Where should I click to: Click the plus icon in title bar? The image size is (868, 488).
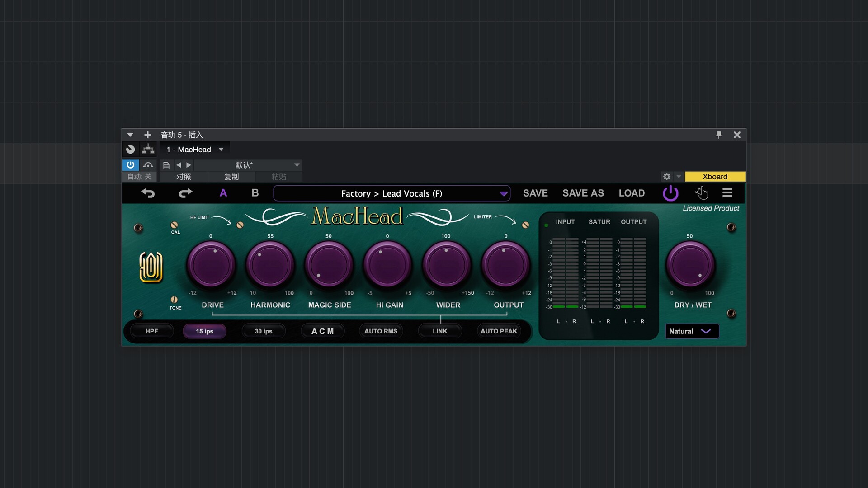(147, 135)
